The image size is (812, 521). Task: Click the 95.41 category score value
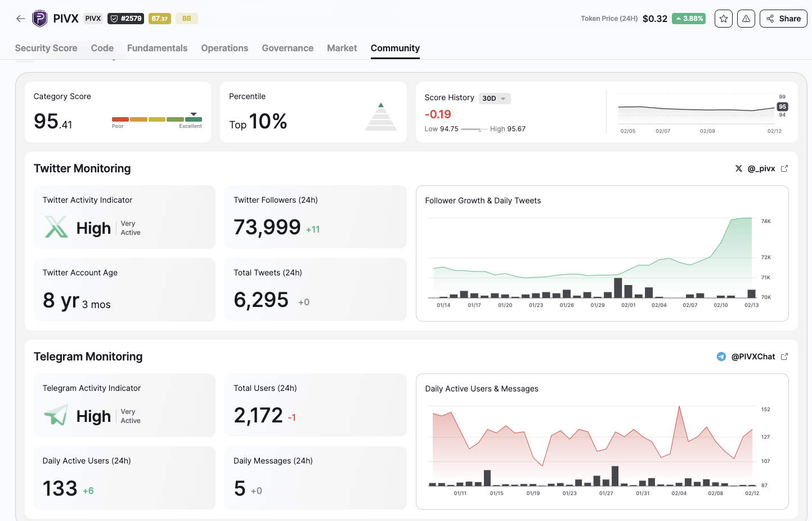point(53,122)
